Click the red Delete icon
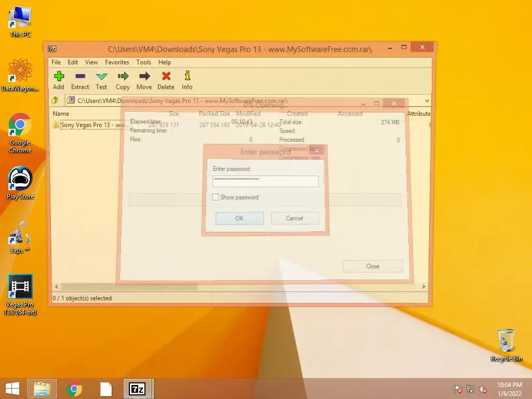Viewport: 532px width, 399px height. (x=166, y=80)
